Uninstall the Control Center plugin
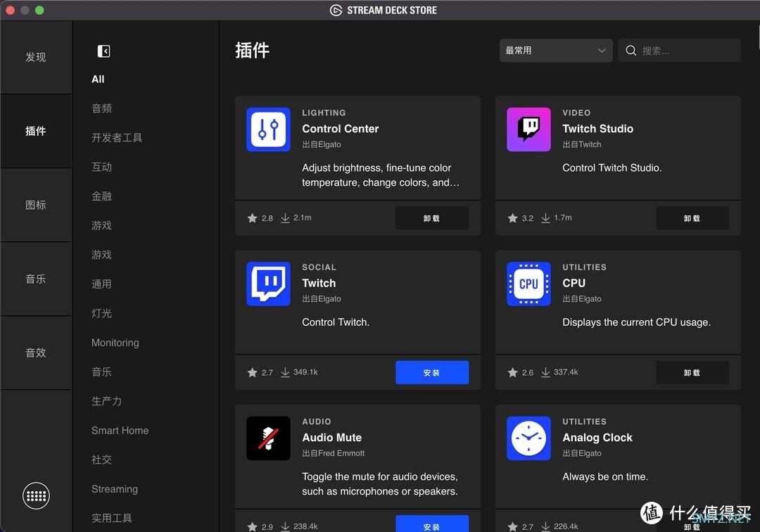 pos(432,218)
